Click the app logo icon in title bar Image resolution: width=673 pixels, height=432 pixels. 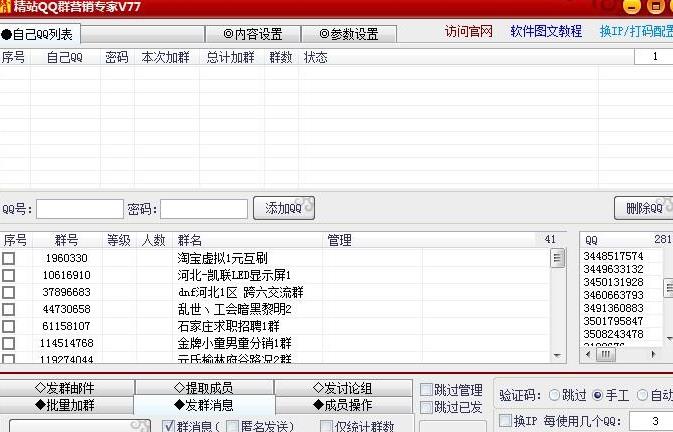point(5,6)
